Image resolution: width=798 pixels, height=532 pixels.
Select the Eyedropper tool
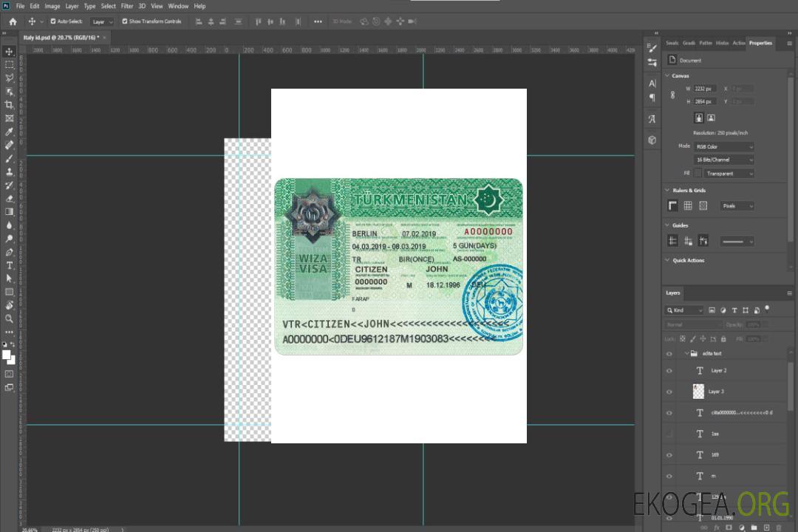(9, 132)
